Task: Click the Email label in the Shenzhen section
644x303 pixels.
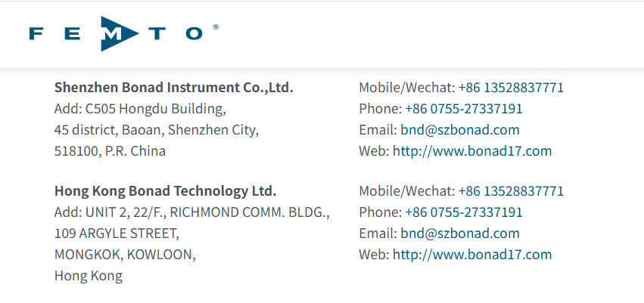Action: 378,130
